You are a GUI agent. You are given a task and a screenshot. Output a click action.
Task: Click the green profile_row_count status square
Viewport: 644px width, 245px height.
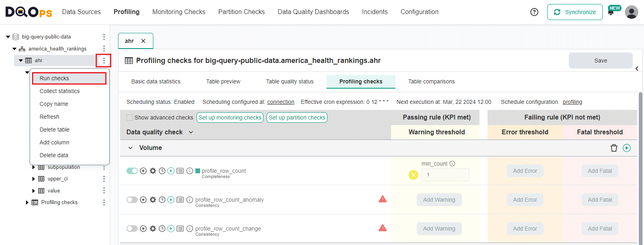[x=197, y=171]
